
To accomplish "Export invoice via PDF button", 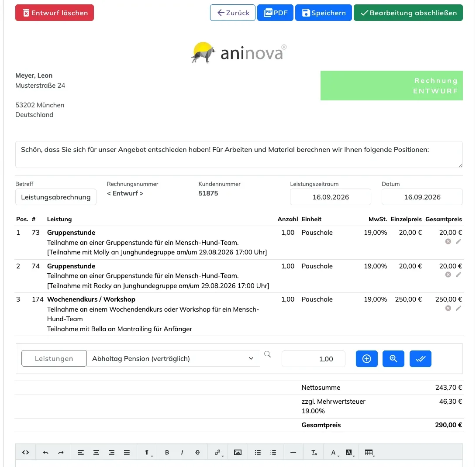I will coord(275,13).
